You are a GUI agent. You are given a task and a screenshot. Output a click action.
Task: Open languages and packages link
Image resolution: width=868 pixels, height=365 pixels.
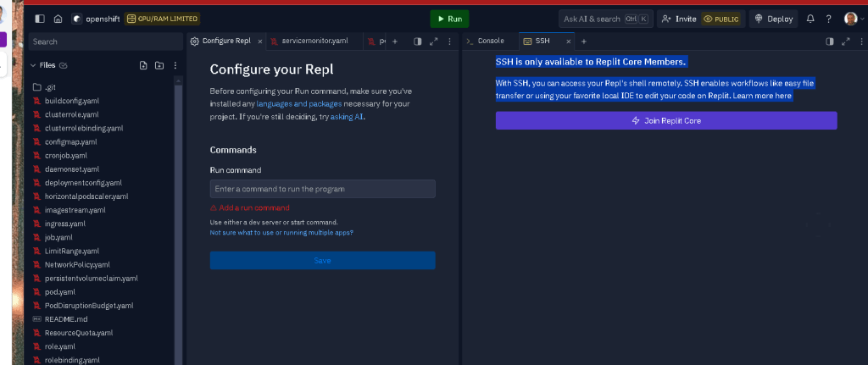[x=299, y=104]
